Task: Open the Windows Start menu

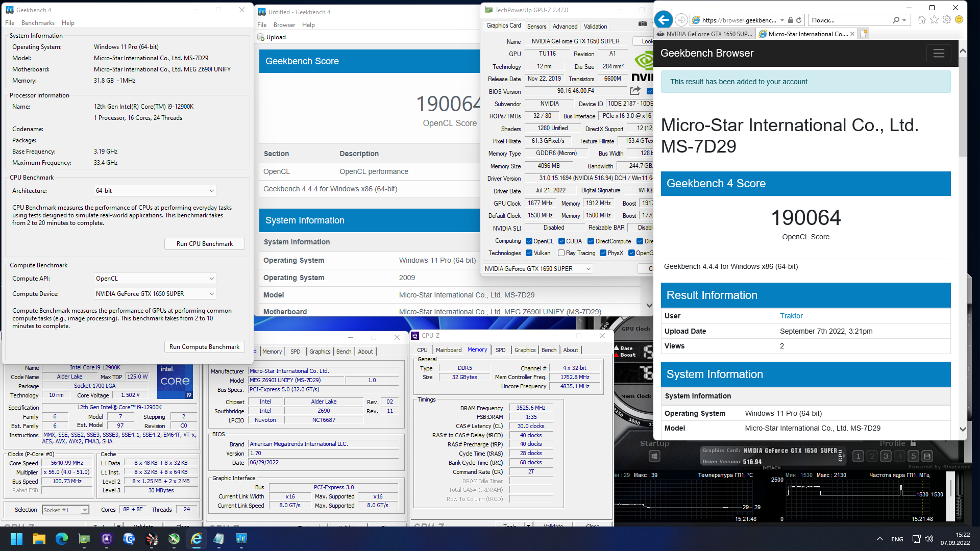Action: coord(16,539)
